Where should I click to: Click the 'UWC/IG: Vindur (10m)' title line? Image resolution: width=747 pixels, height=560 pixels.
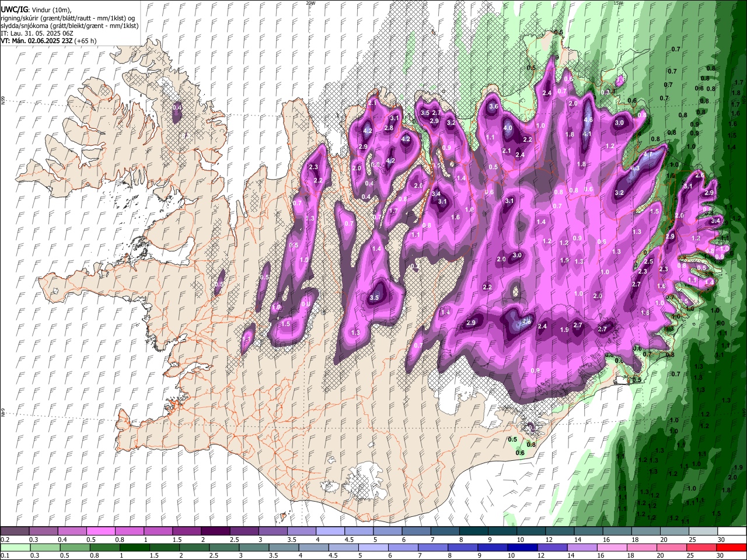(36, 9)
